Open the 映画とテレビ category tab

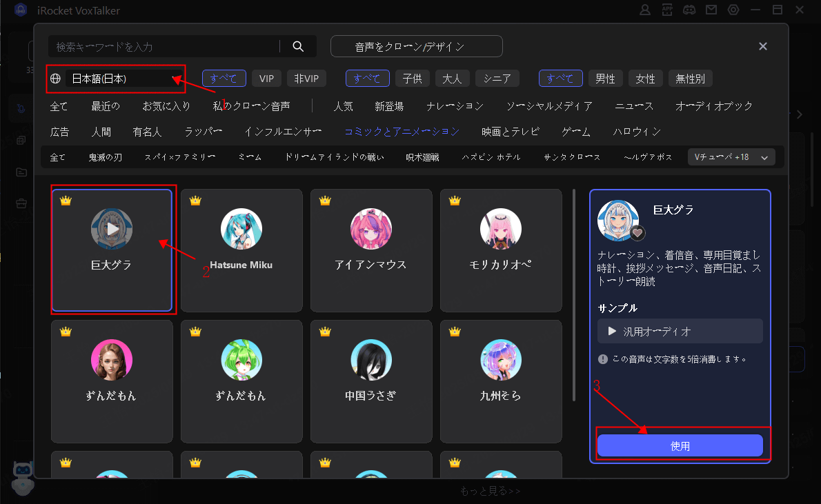tap(511, 132)
